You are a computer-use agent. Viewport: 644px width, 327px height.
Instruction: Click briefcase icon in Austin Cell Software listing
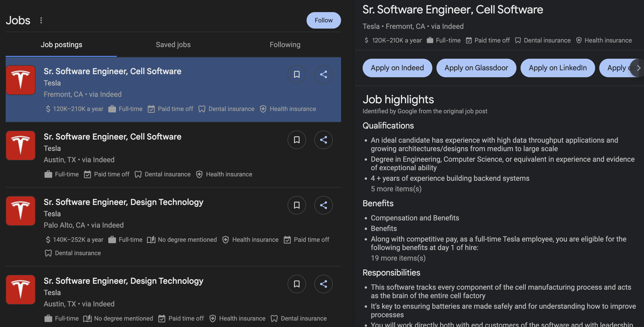pos(48,174)
